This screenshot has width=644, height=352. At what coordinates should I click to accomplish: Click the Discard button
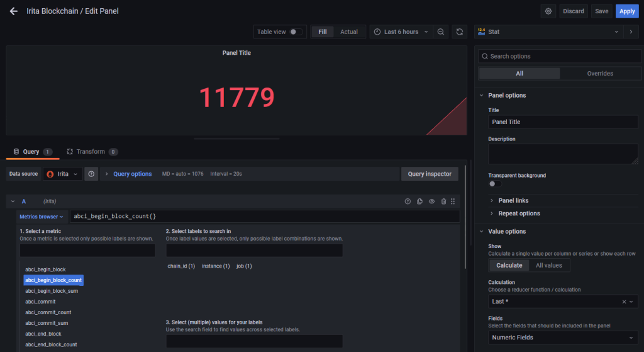tap(574, 11)
